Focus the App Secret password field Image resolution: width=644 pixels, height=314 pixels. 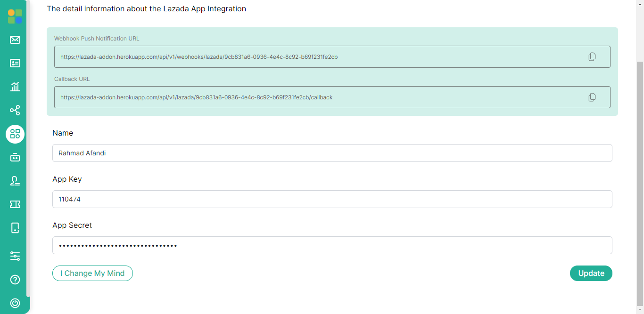click(x=332, y=245)
